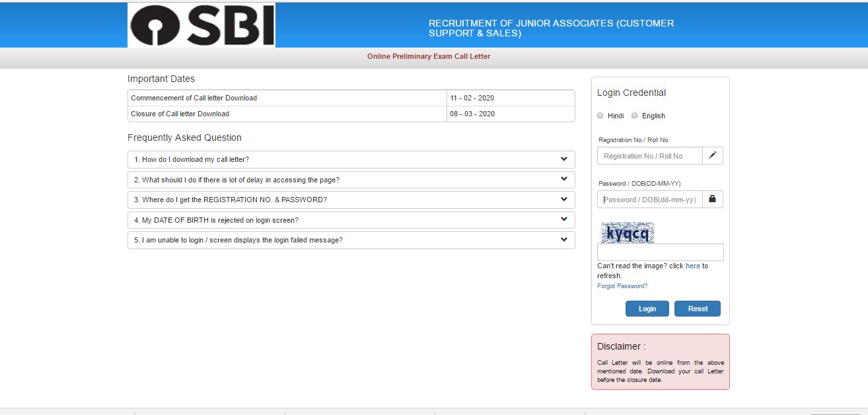The image size is (868, 415).
Task: Click the captcha image showing kyqcq
Action: [627, 233]
